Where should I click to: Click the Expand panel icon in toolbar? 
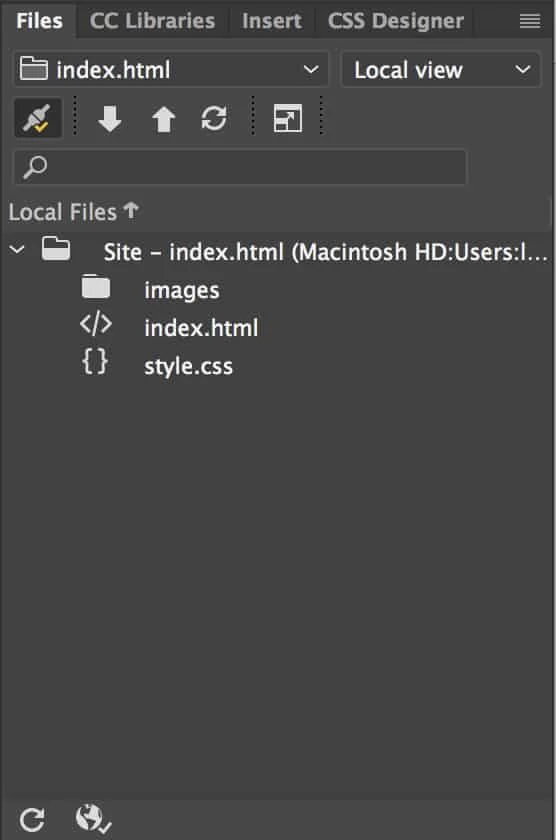pyautogui.click(x=288, y=118)
